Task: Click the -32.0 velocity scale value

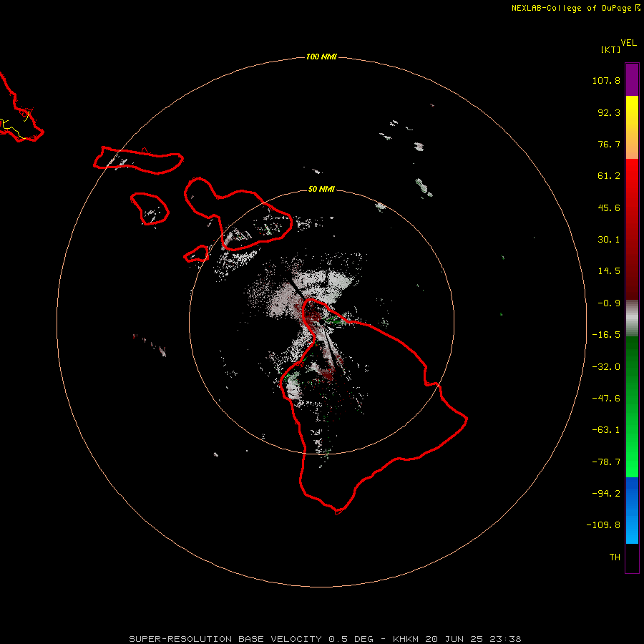Action: click(606, 367)
